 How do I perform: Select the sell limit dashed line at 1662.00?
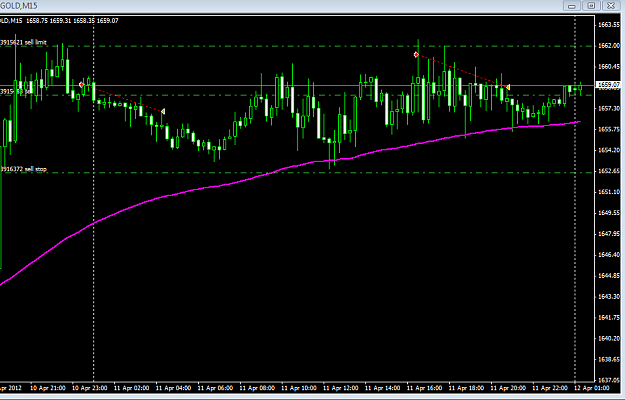297,46
